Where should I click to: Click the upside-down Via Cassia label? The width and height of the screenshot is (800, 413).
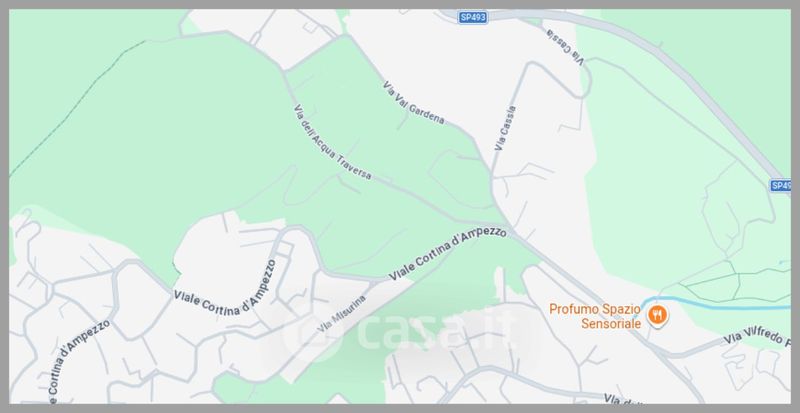[x=566, y=47]
